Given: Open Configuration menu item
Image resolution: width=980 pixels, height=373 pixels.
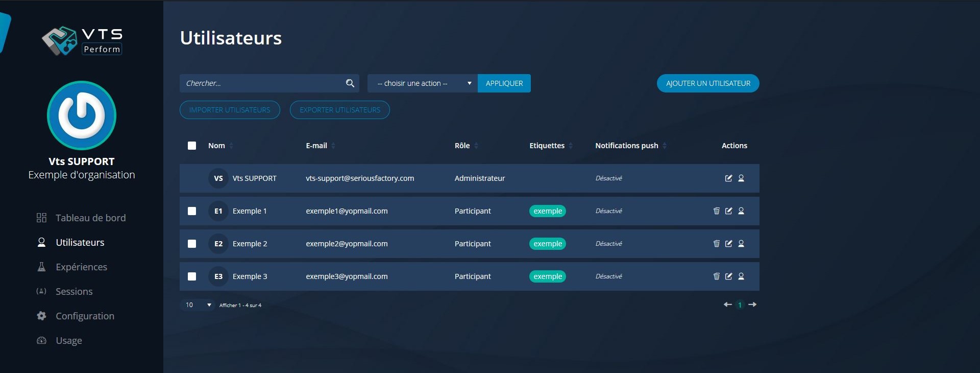Looking at the screenshot, I should click(x=76, y=316).
